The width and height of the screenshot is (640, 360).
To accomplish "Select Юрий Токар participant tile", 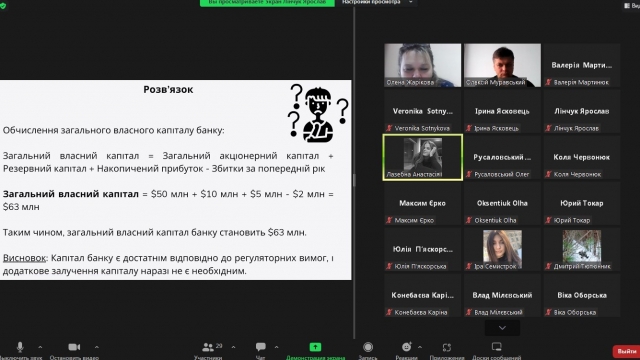I will (582, 203).
